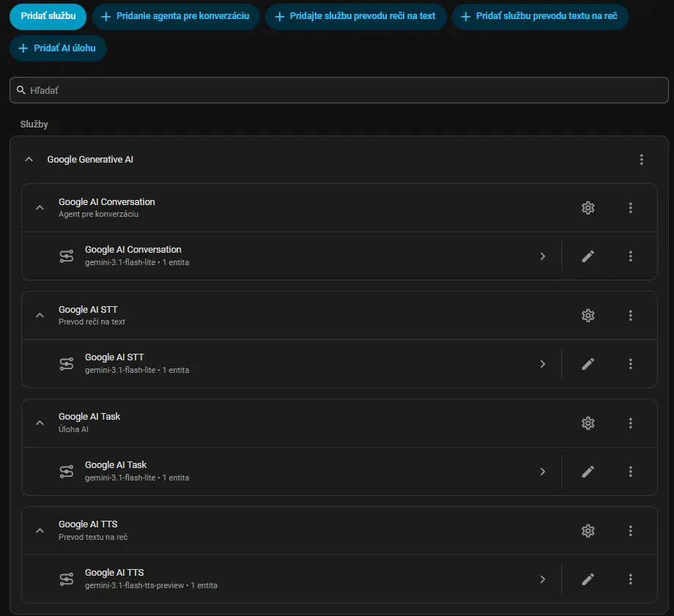Click the service icon beside the Google AI Conversation entry
Screen dimensions: 674x616
point(67,256)
